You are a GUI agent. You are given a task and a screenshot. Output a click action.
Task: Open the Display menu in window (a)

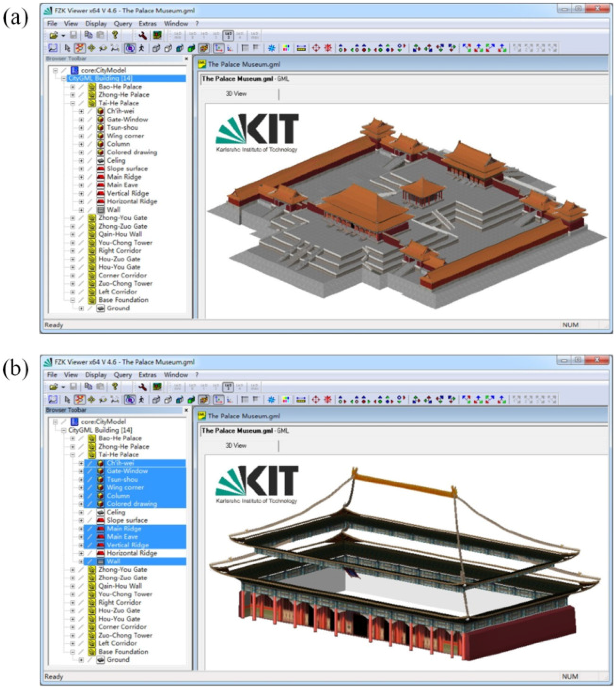coord(96,23)
